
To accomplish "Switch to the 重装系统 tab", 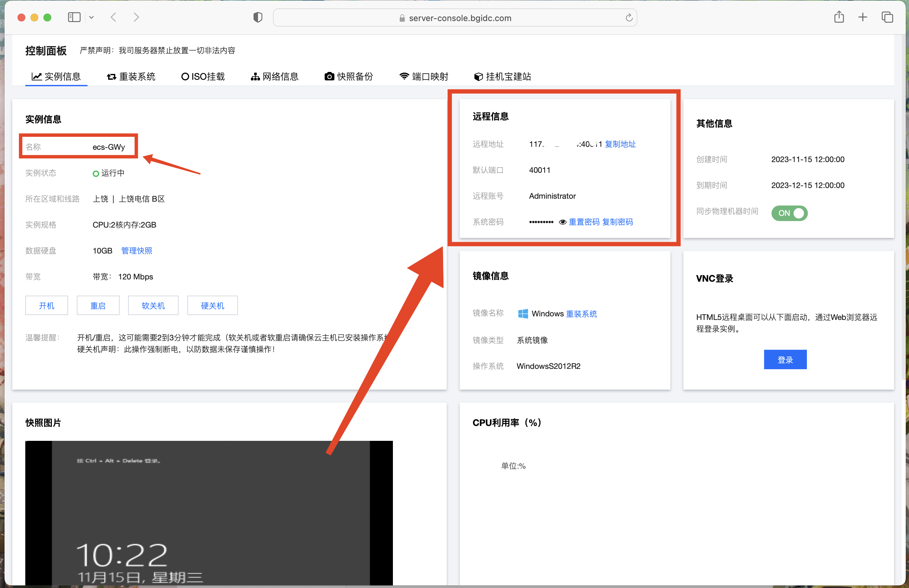I will click(131, 76).
